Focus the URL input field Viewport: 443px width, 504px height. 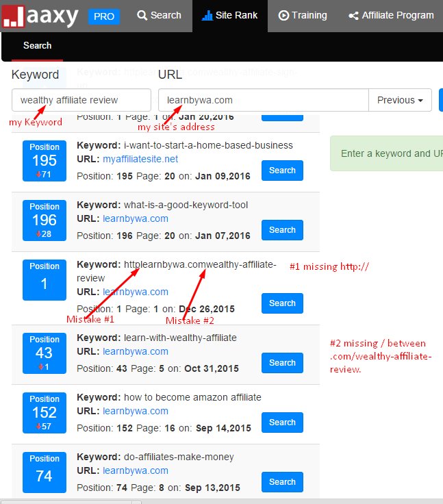tap(264, 100)
